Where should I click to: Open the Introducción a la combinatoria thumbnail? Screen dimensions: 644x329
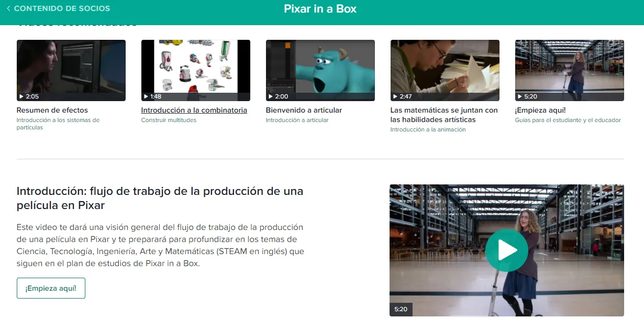coord(196,70)
